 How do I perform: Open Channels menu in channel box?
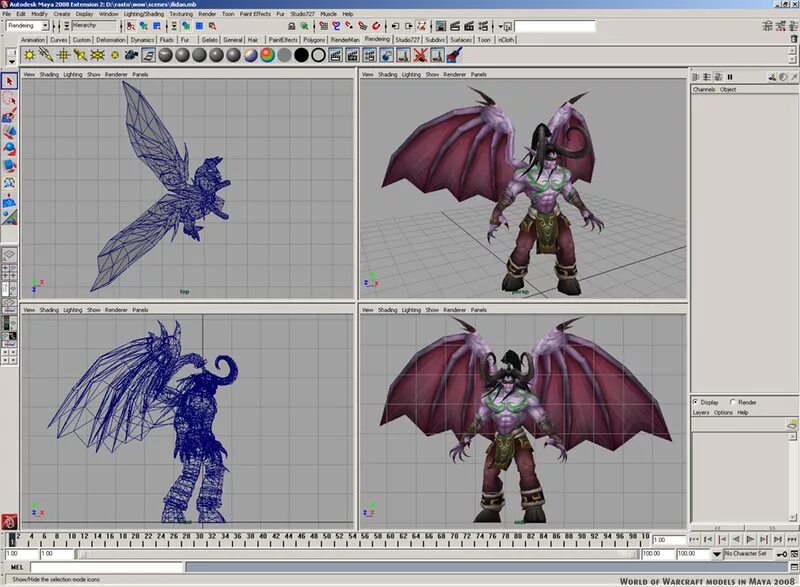(704, 90)
